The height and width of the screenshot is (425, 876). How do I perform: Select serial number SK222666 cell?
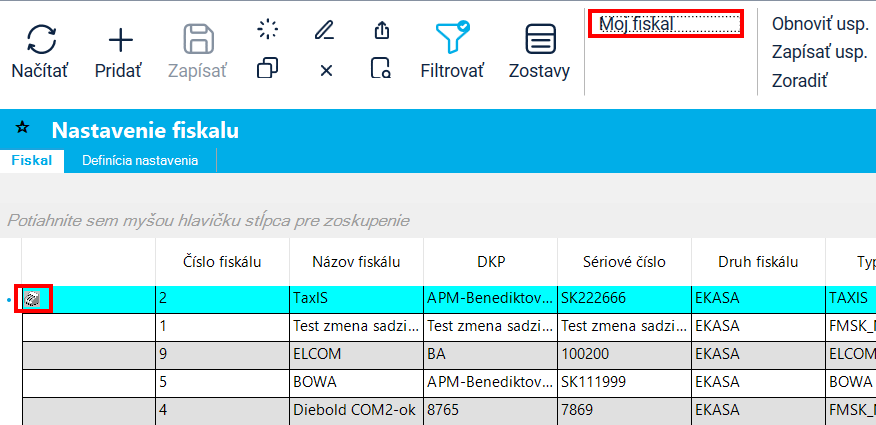coord(625,299)
